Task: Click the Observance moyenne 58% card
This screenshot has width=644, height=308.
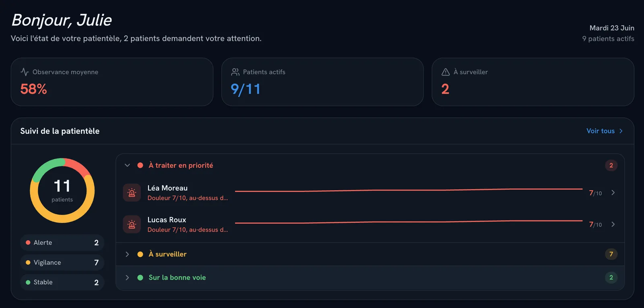Action: (112, 82)
